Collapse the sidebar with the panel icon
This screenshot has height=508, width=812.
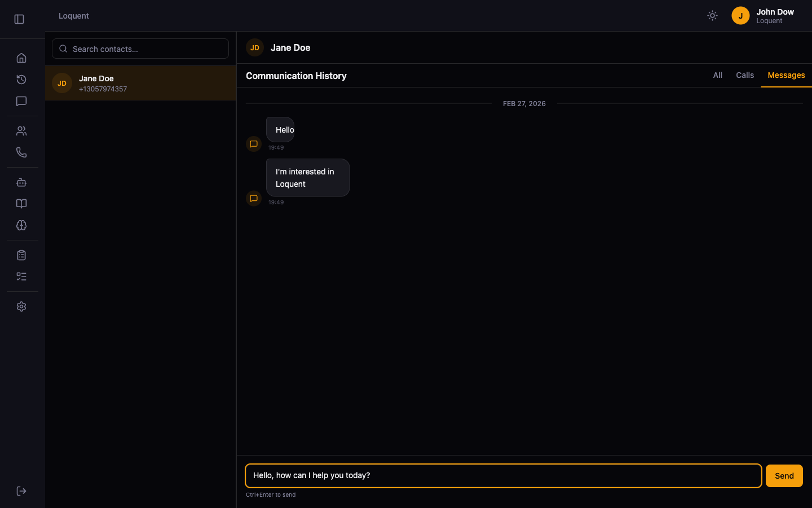tap(19, 19)
